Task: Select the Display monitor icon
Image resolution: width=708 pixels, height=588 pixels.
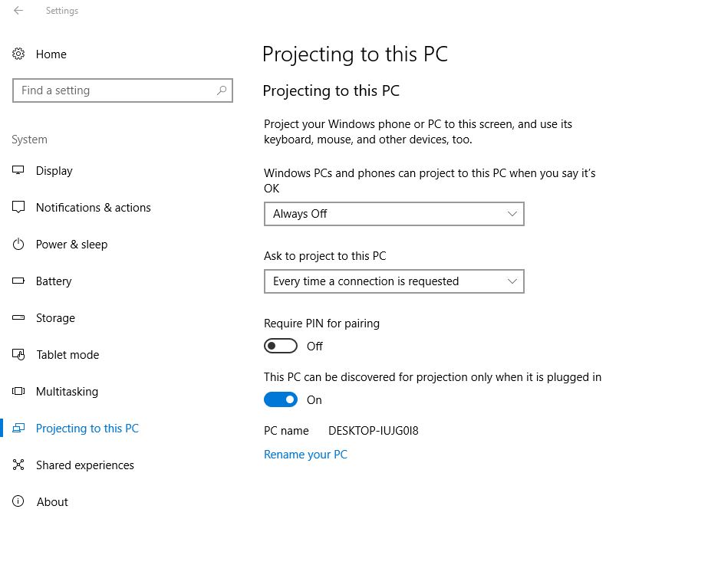Action: 18,170
